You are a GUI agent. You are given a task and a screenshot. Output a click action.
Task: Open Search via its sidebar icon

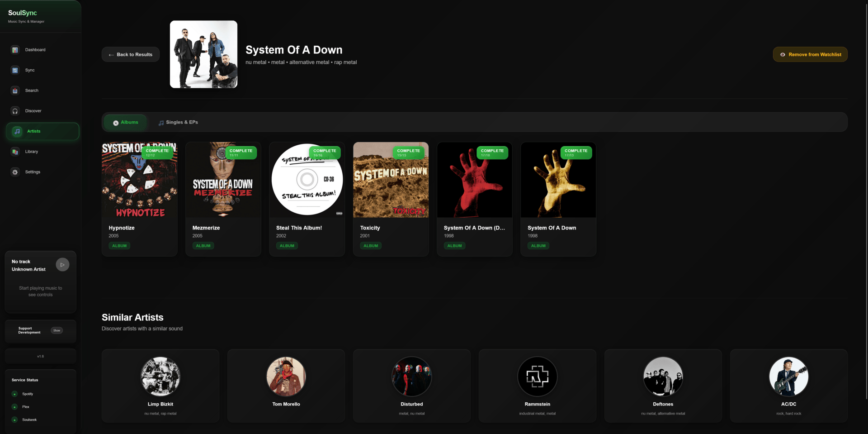pos(15,91)
